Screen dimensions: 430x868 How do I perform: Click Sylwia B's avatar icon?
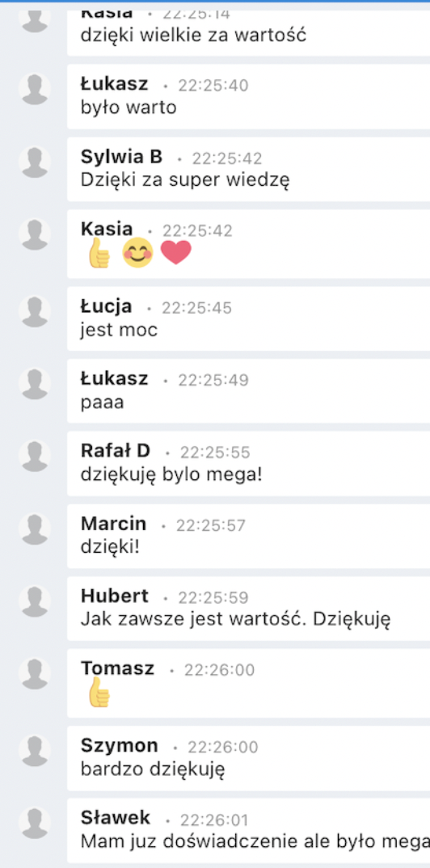click(x=35, y=162)
